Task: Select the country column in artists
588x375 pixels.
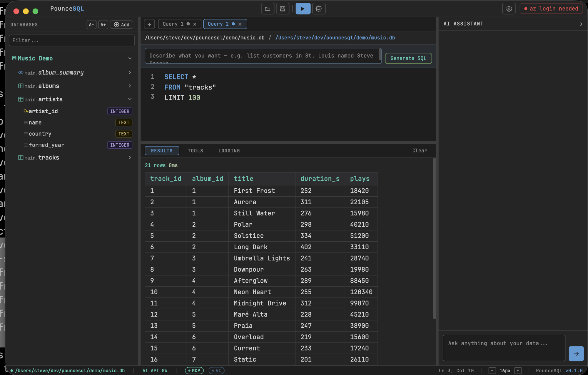Action: tap(78, 134)
